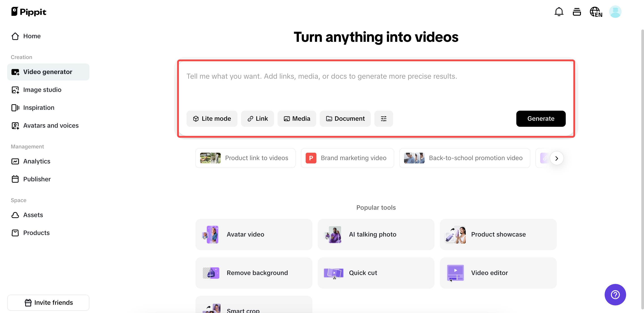
Task: Open the language selector showing EN
Action: [596, 11]
